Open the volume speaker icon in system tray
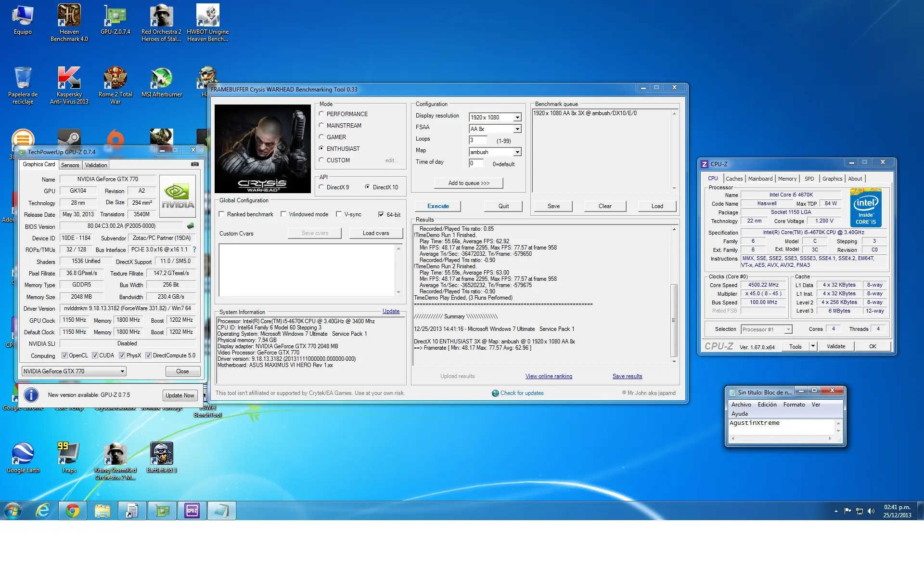 coord(871,511)
